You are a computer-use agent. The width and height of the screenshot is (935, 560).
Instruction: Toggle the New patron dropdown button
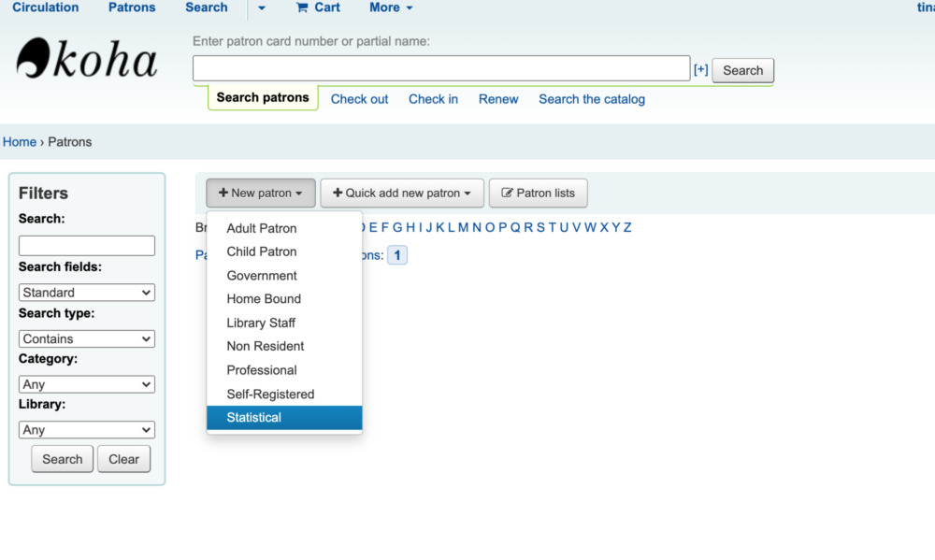tap(261, 194)
